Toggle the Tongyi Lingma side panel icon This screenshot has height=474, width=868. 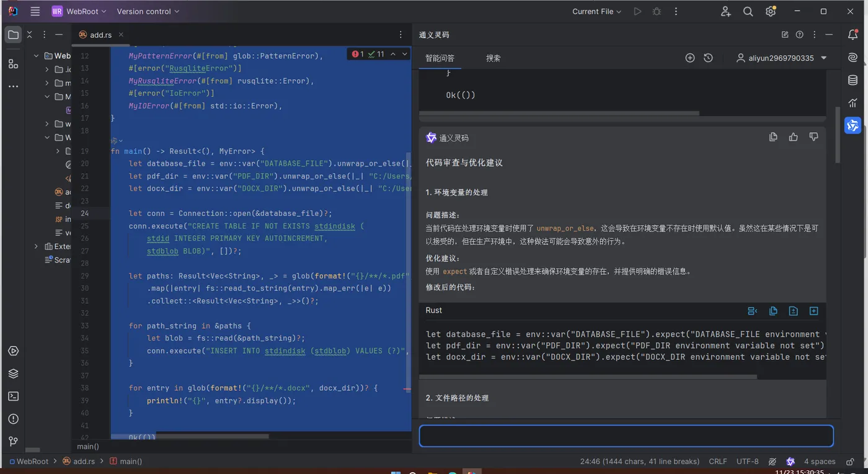pos(853,125)
